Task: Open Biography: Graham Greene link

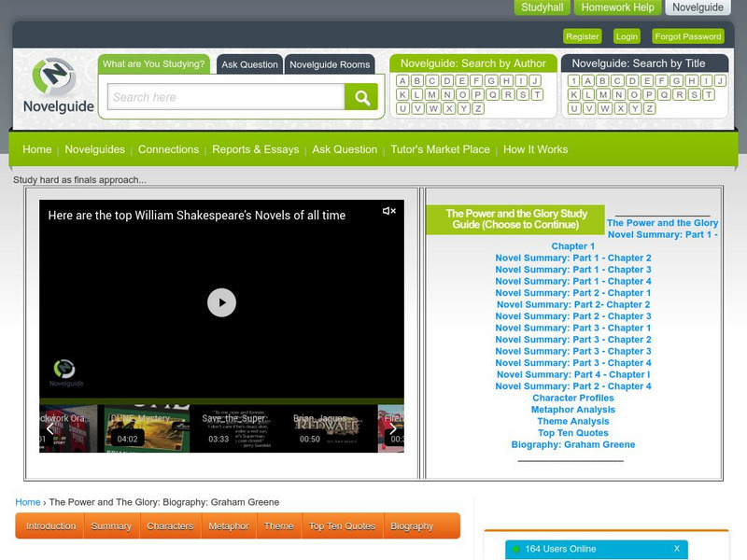Action: [x=573, y=445]
